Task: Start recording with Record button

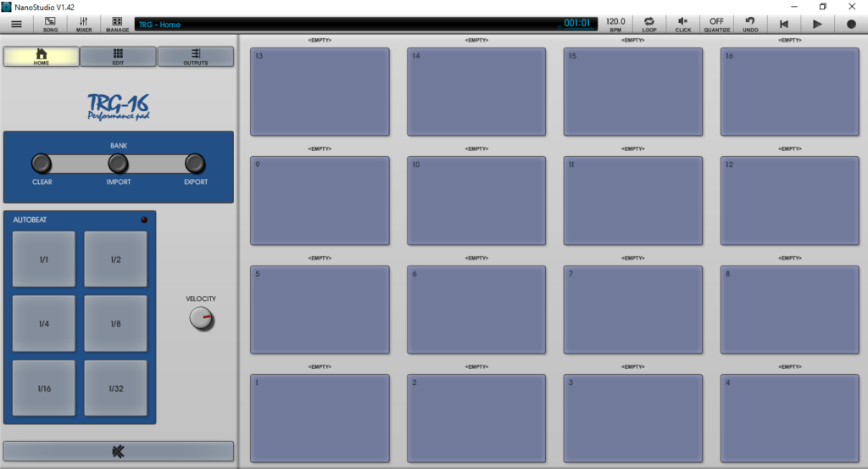Action: (x=851, y=24)
